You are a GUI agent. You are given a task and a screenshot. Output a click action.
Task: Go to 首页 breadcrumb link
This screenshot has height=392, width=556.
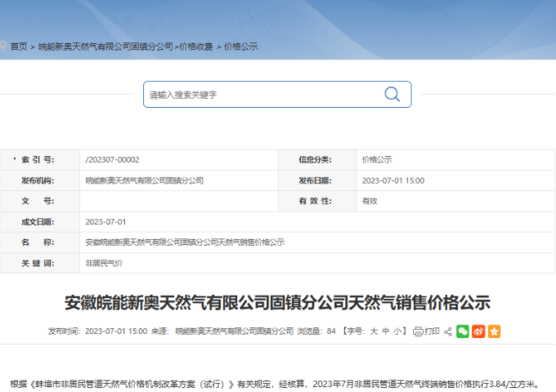point(19,47)
